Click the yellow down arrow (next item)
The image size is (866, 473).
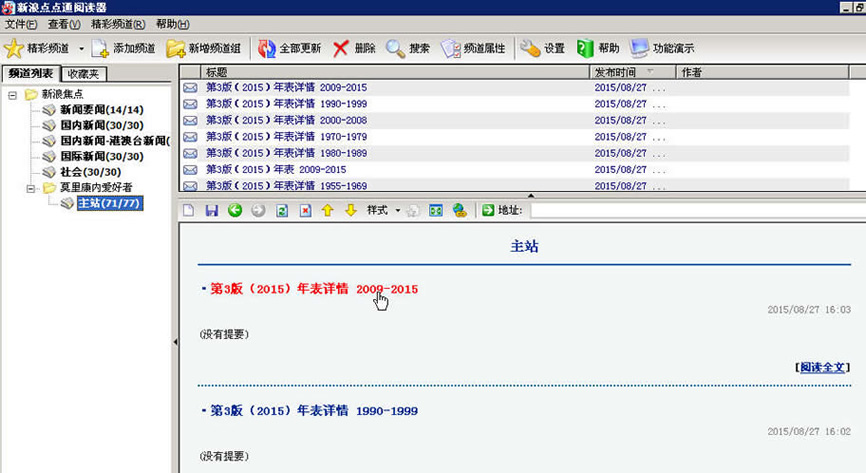(351, 211)
